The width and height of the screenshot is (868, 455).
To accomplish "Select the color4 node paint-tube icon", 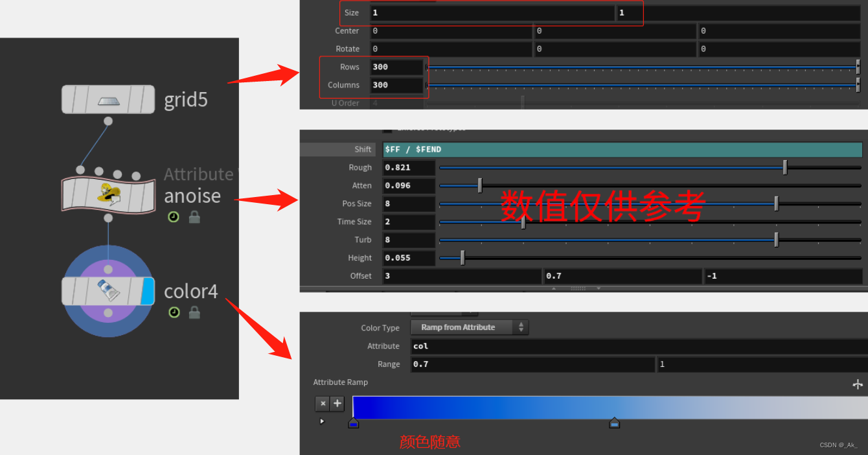I will pos(108,290).
